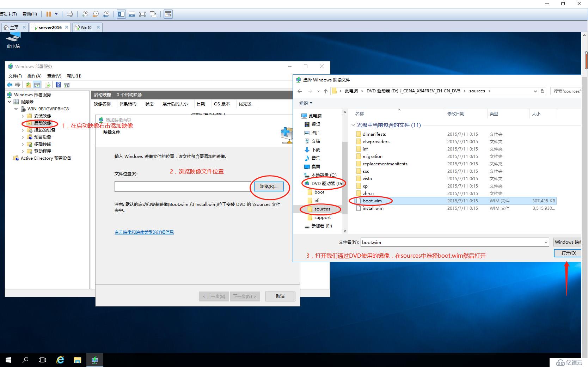The image size is (588, 367).
Task: Toggle the VMware library sidebar view
Action: pos(121,14)
